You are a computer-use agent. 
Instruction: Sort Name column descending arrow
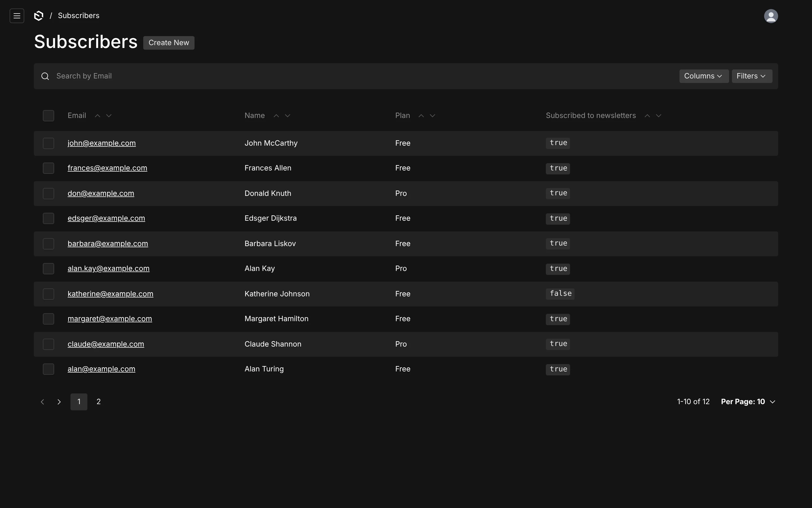click(x=288, y=116)
